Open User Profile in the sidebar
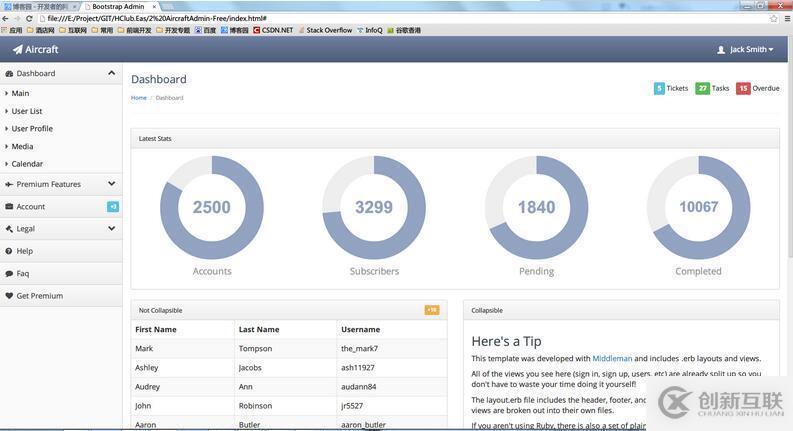This screenshot has height=431, width=793. (32, 128)
